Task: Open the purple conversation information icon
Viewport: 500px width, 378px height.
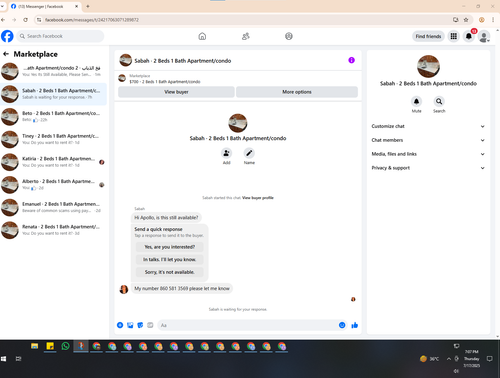Action: (351, 60)
